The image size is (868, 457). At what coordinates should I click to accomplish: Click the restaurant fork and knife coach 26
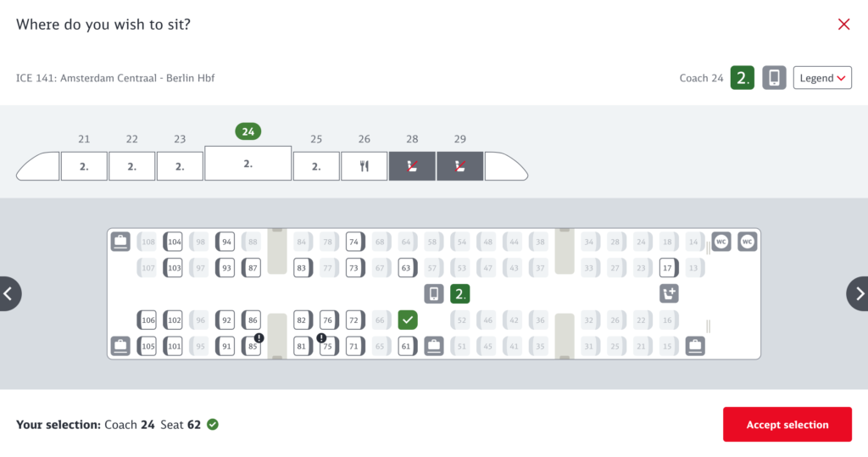(x=364, y=166)
